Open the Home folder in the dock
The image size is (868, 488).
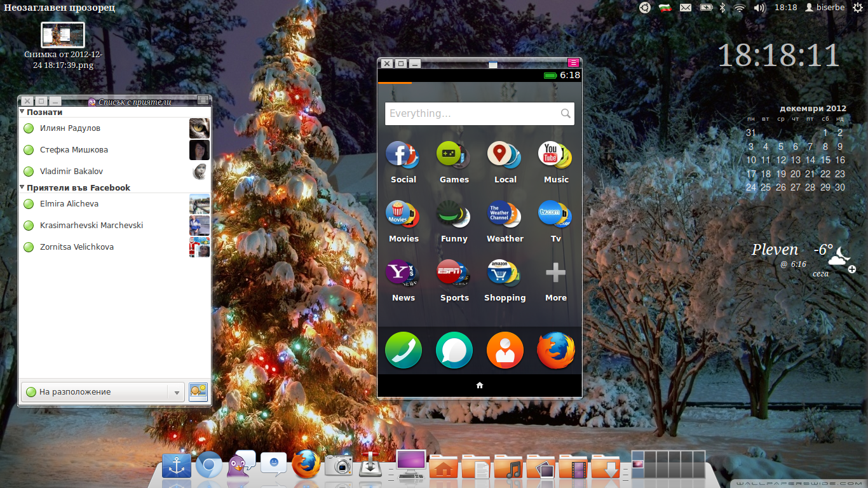coord(444,466)
